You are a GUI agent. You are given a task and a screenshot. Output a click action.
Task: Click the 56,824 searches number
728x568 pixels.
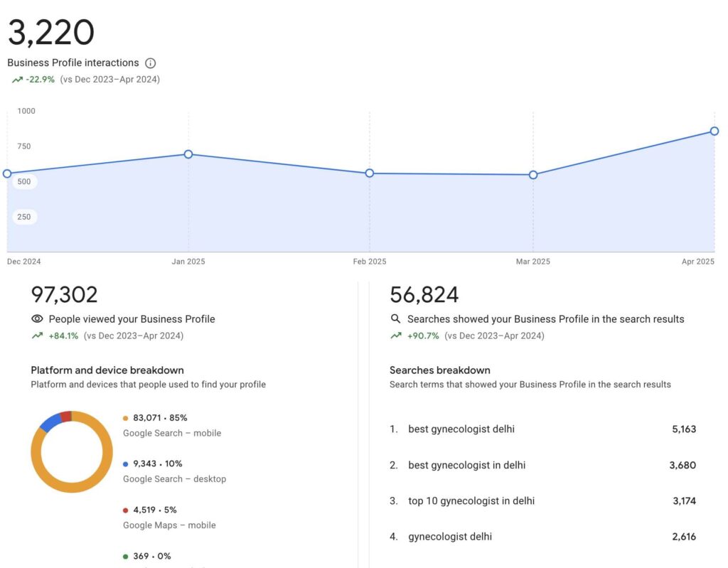pyautogui.click(x=424, y=294)
